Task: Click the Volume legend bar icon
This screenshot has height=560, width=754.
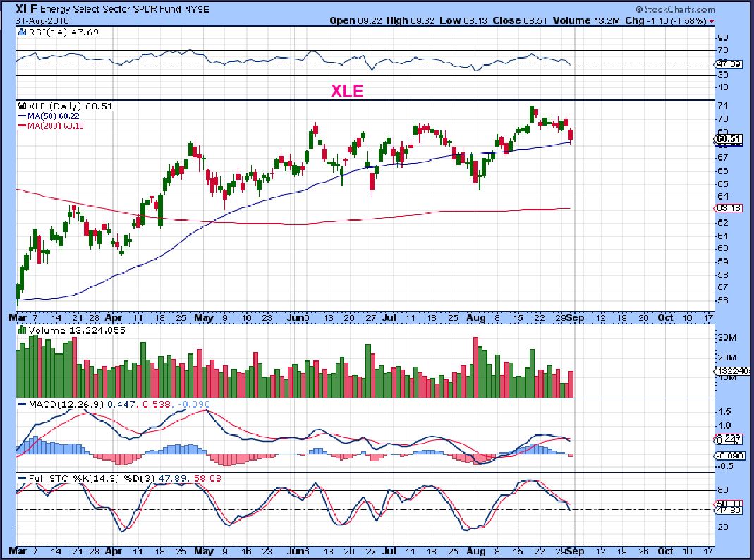Action: point(22,330)
